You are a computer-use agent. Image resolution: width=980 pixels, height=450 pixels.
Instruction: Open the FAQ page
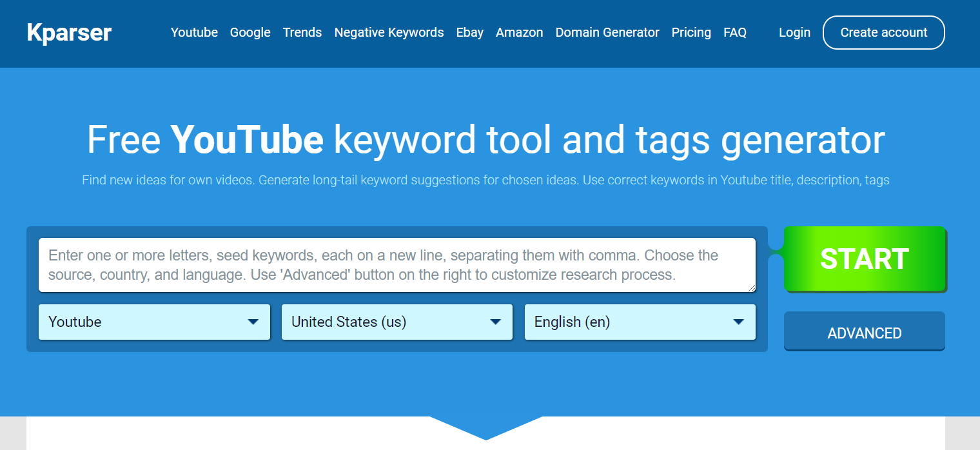tap(735, 32)
